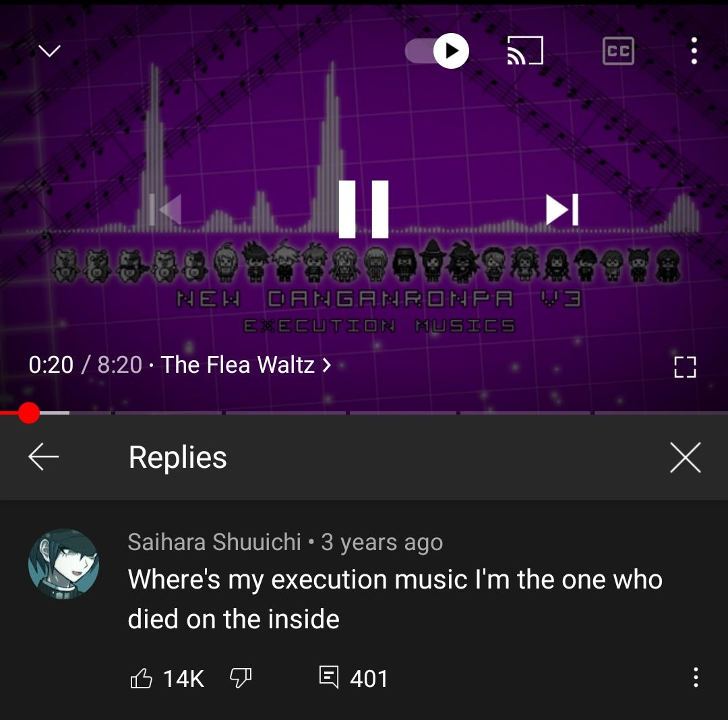Pause the video playback
Screen dimensions: 728x720
pyautogui.click(x=363, y=209)
